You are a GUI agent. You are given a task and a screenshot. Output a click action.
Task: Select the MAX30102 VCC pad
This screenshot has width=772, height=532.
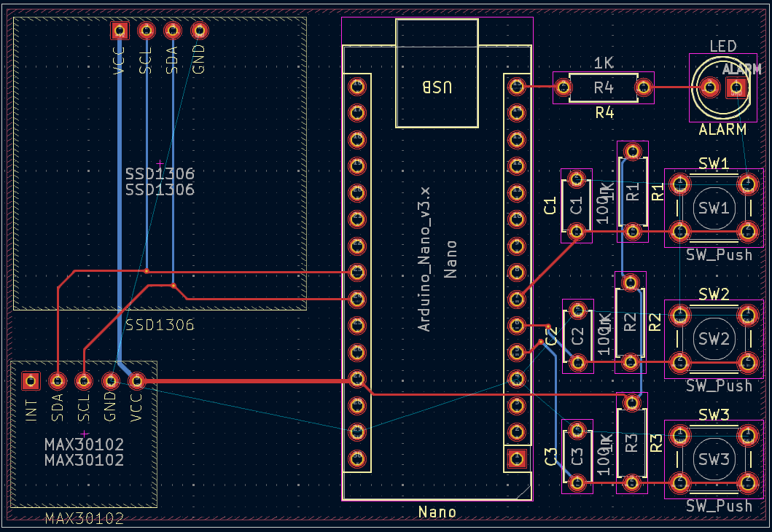click(x=136, y=380)
